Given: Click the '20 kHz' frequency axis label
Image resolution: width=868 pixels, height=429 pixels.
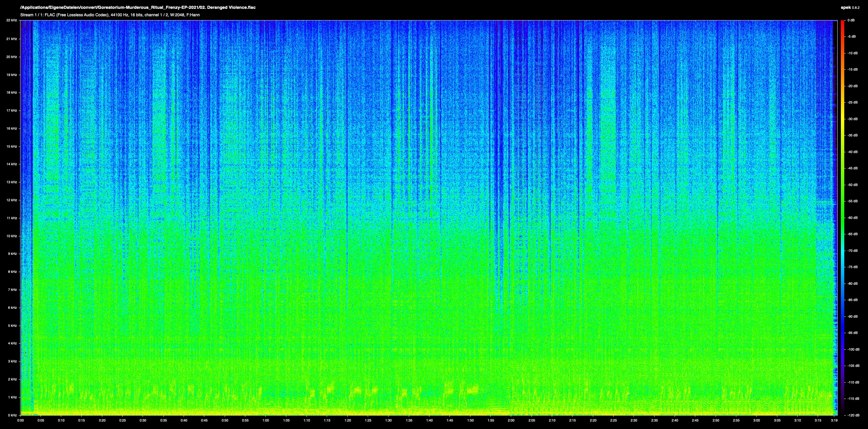Looking at the screenshot, I should point(12,57).
